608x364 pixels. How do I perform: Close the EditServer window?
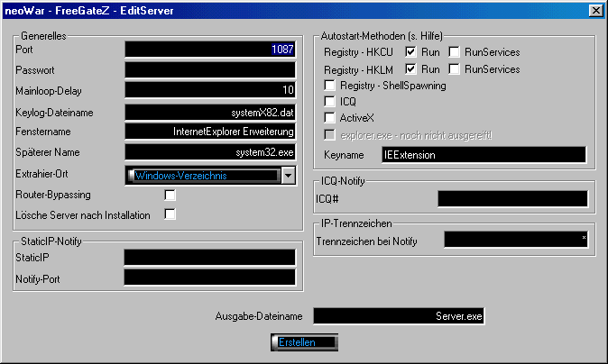point(595,10)
